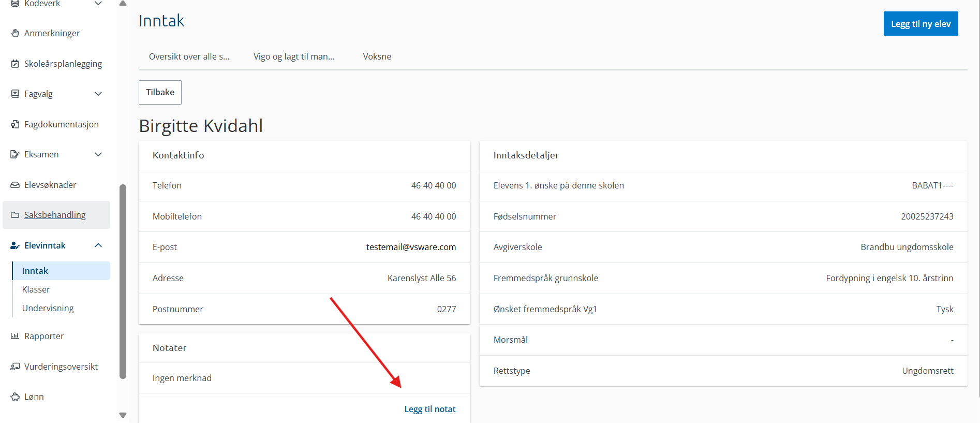Click the sidebar scroll down arrow
Screen dimensions: 980x423
coord(123,415)
